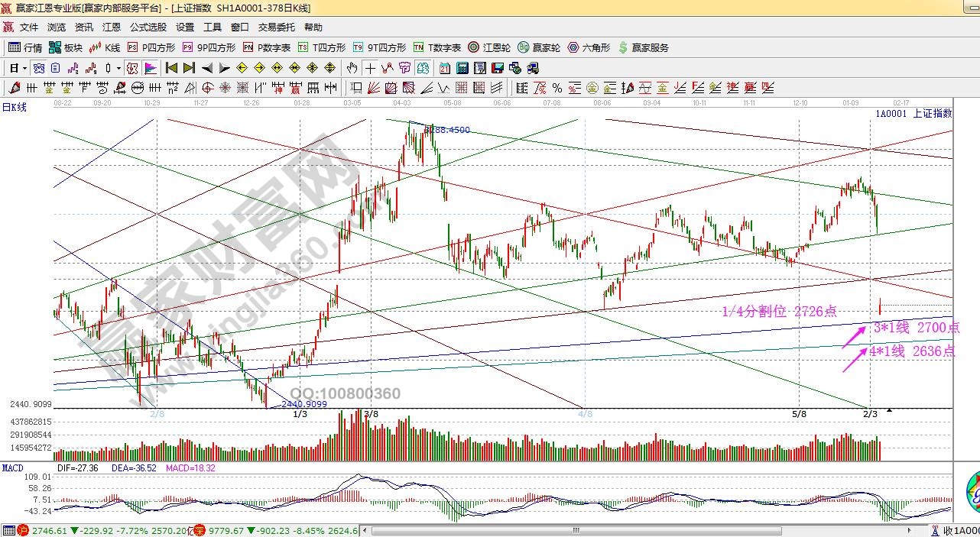Open the candlestick style dropdown arrow

pyautogui.click(x=118, y=68)
